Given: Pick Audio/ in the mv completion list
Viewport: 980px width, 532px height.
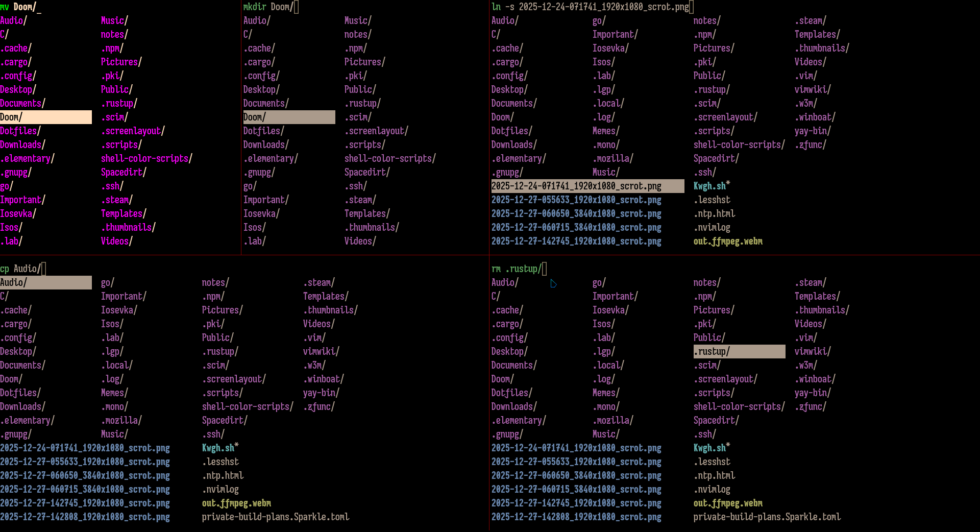Looking at the screenshot, I should point(13,20).
